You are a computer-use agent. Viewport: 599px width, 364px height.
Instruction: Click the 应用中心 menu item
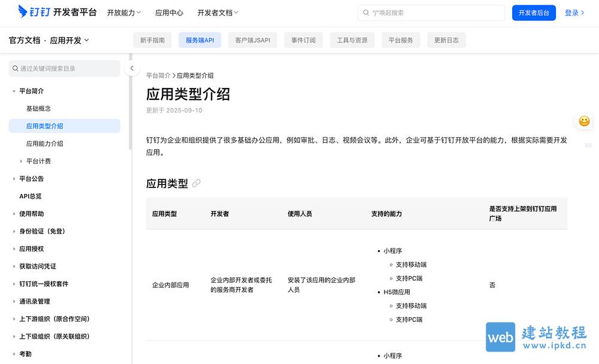pyautogui.click(x=170, y=12)
